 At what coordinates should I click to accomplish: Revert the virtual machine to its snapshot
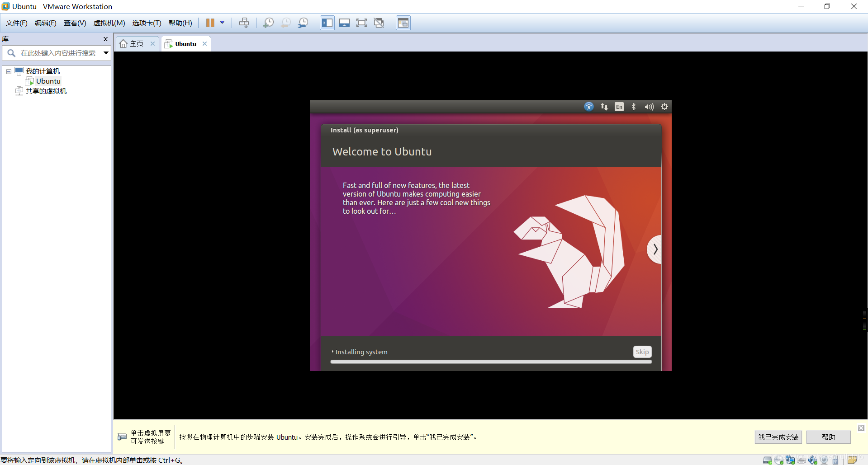(x=286, y=23)
